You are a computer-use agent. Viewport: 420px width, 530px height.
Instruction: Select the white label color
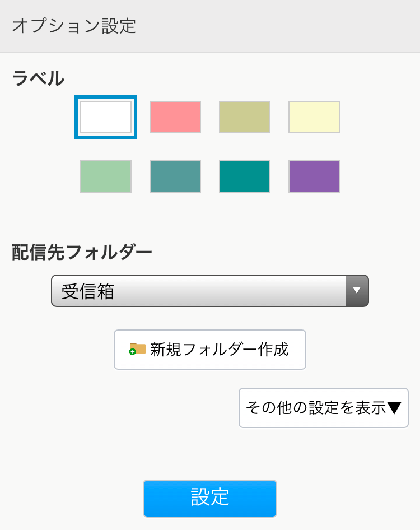[106, 117]
